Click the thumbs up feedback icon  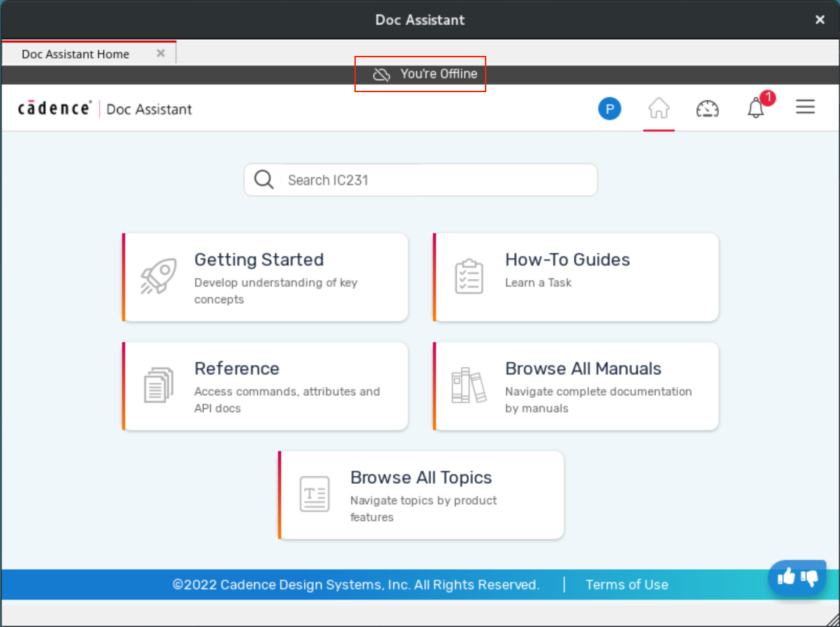786,577
